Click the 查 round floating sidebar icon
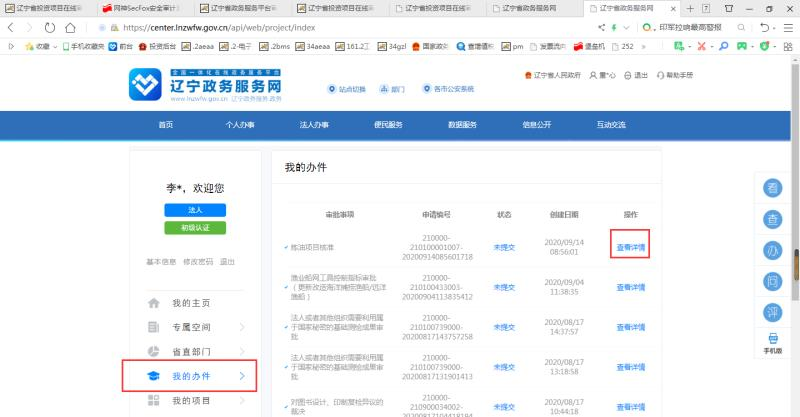Screen dimensions: 800x417 [x=773, y=218]
